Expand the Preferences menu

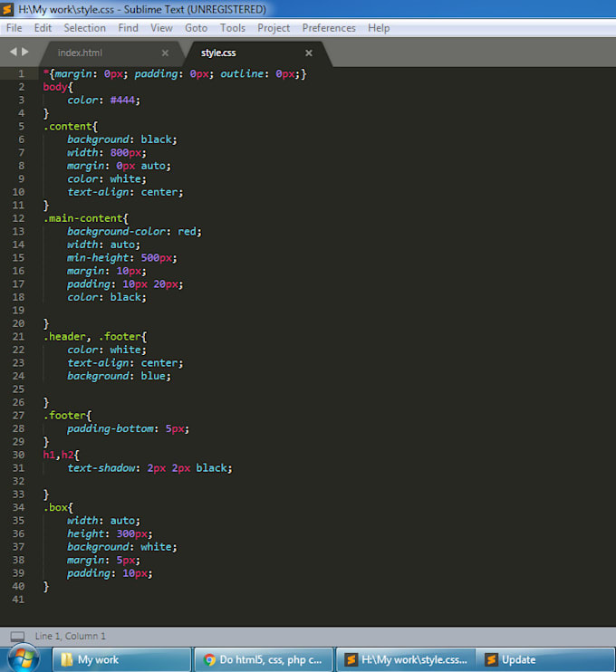point(329,28)
